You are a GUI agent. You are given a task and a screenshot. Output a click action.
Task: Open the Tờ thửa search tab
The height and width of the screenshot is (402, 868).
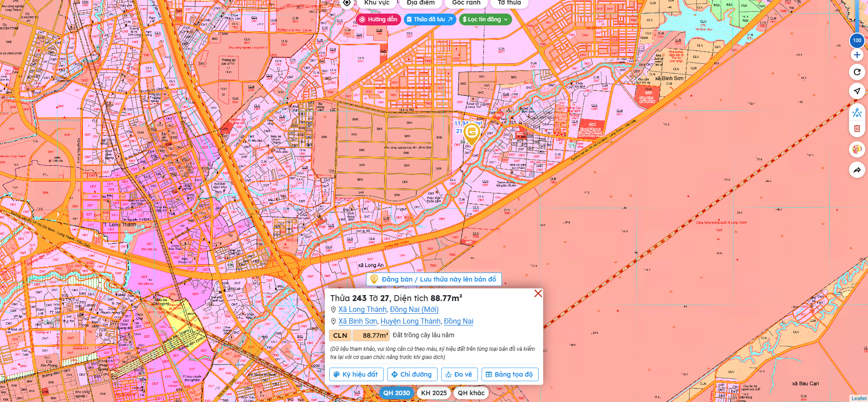[509, 3]
